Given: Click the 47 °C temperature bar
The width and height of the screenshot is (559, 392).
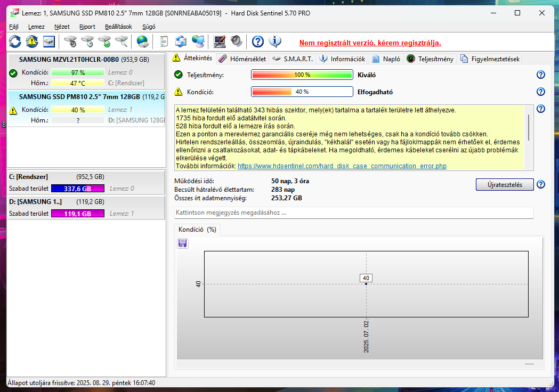Looking at the screenshot, I should pyautogui.click(x=78, y=83).
